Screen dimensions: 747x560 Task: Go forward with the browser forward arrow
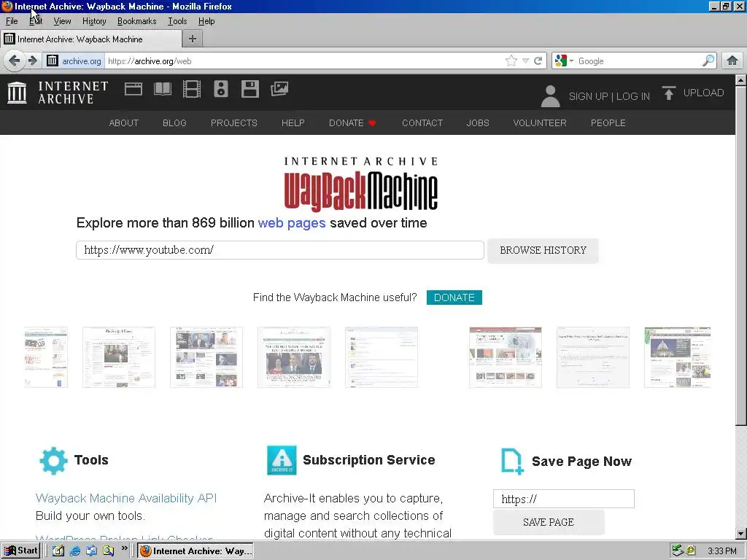[x=32, y=61]
